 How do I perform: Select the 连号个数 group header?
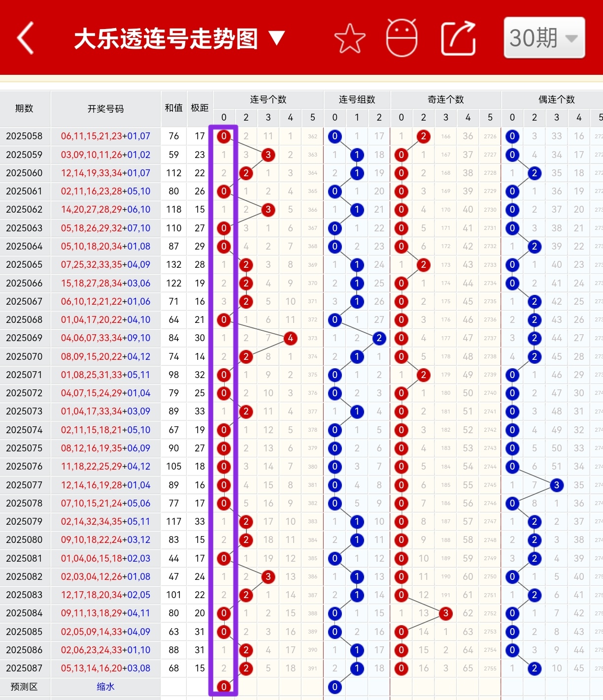[268, 99]
